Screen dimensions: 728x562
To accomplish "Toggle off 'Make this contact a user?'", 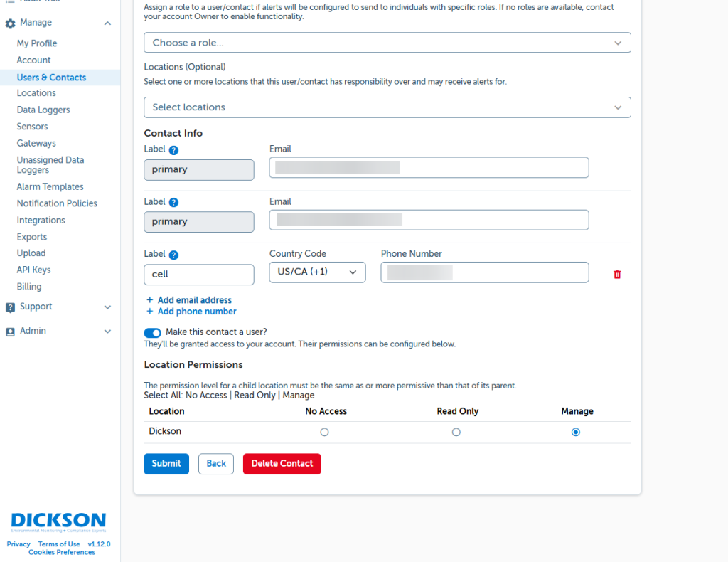I will click(152, 332).
